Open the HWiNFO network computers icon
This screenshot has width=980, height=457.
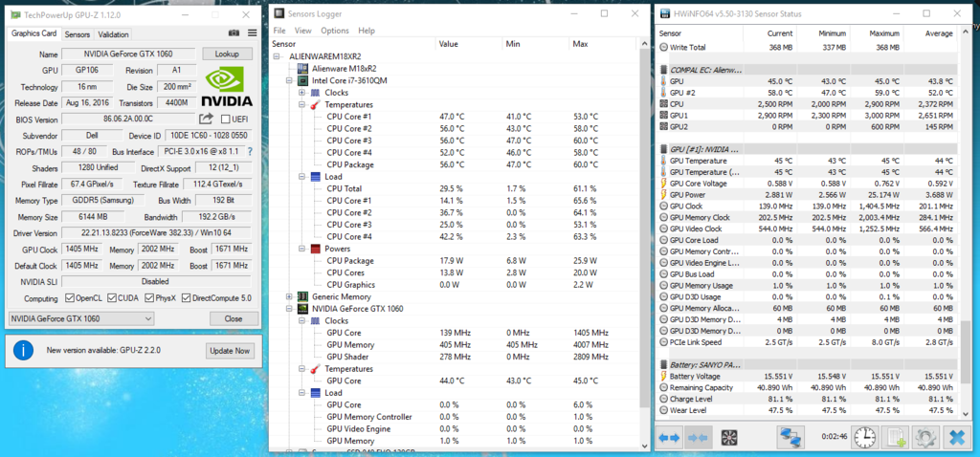(790, 438)
